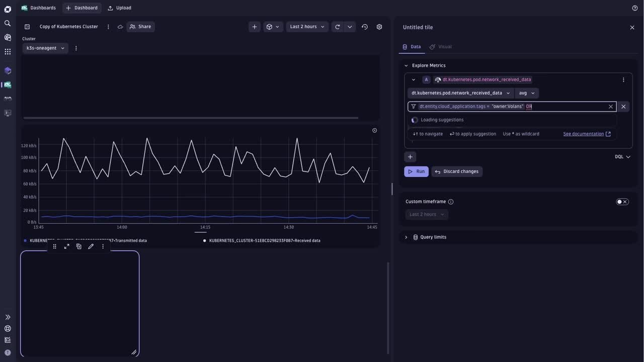Toggle the Custom timeframe switch
644x362 pixels.
tap(622, 202)
